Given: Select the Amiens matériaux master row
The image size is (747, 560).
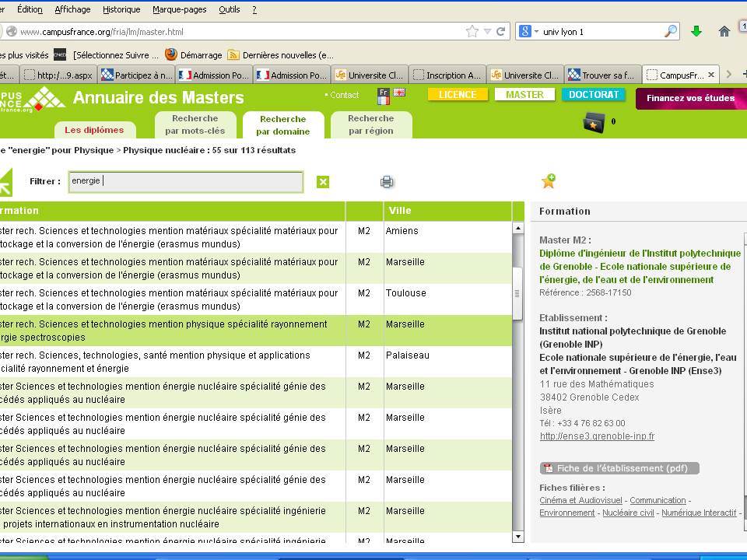Looking at the screenshot, I should (256, 237).
